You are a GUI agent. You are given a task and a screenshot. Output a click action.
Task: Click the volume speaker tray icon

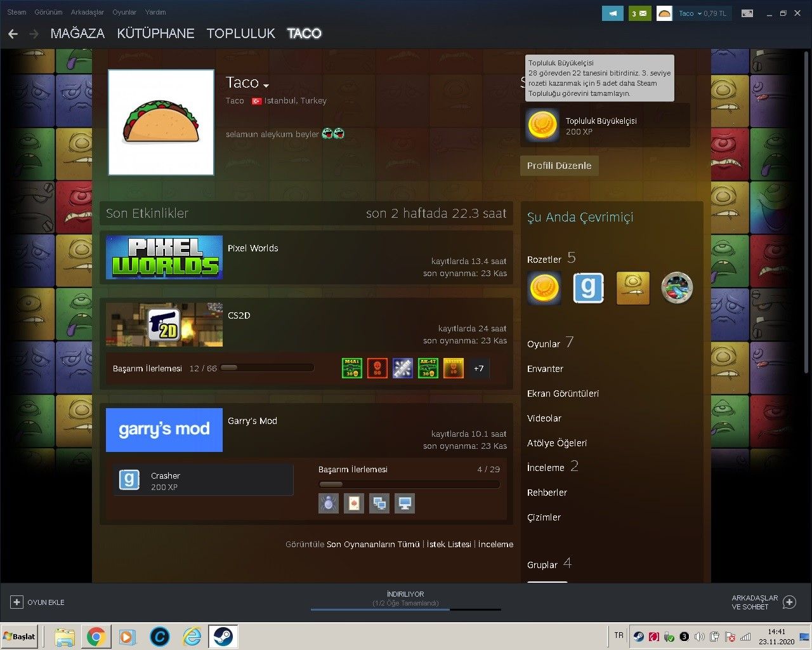pos(699,637)
